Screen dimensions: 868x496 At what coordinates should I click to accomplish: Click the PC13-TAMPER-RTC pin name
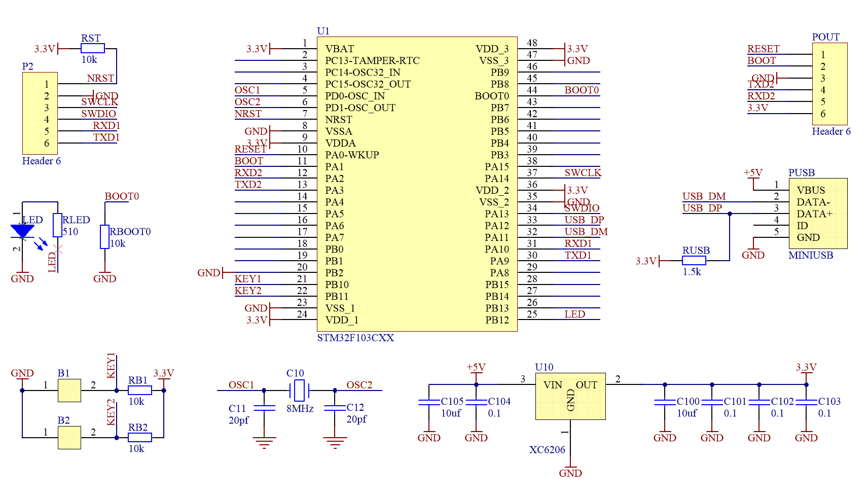[373, 61]
